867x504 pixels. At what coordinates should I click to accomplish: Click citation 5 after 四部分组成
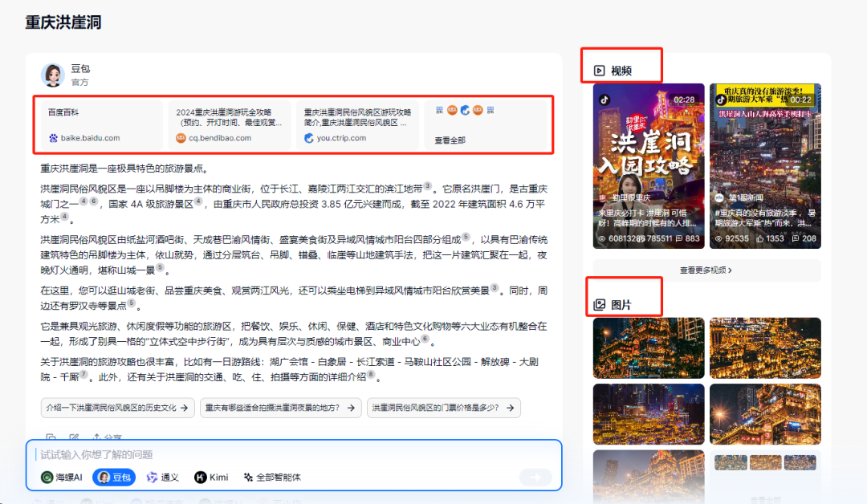click(x=466, y=237)
